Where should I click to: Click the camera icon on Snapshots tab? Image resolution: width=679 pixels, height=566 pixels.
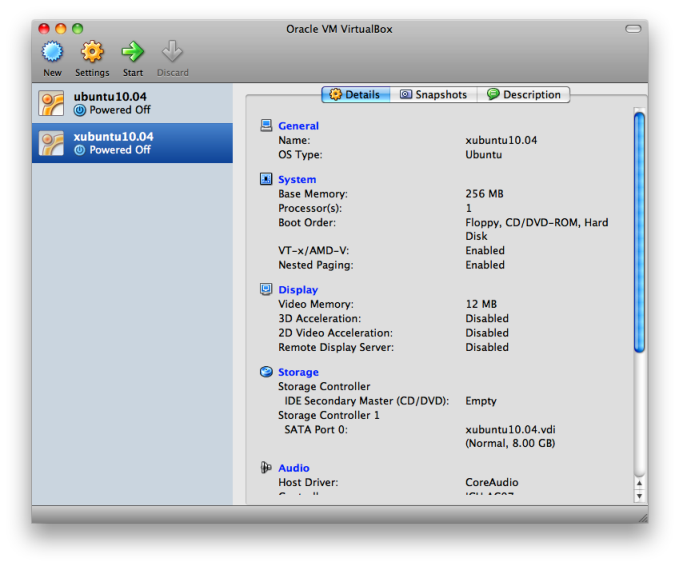click(x=406, y=94)
